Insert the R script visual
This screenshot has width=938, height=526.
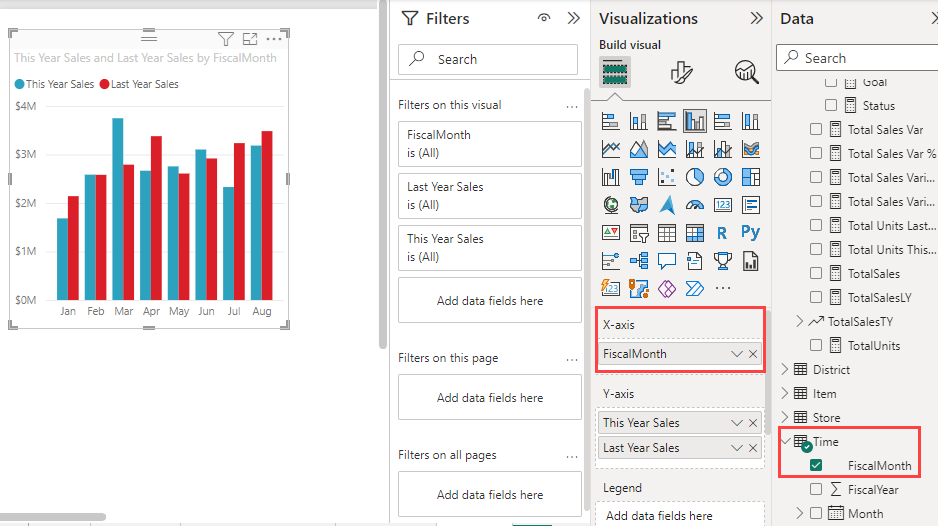pos(723,233)
